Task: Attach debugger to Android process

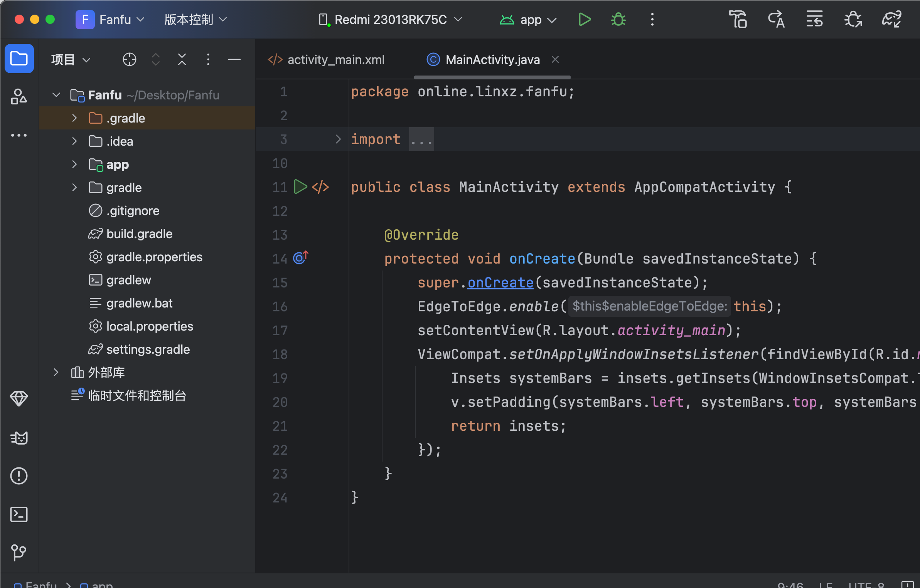Action: click(853, 19)
